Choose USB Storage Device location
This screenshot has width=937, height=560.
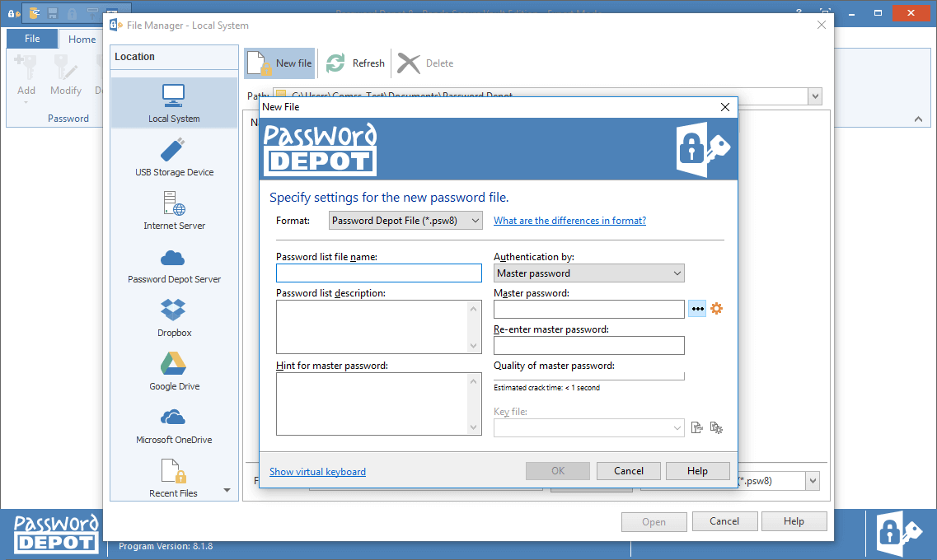[x=174, y=157]
